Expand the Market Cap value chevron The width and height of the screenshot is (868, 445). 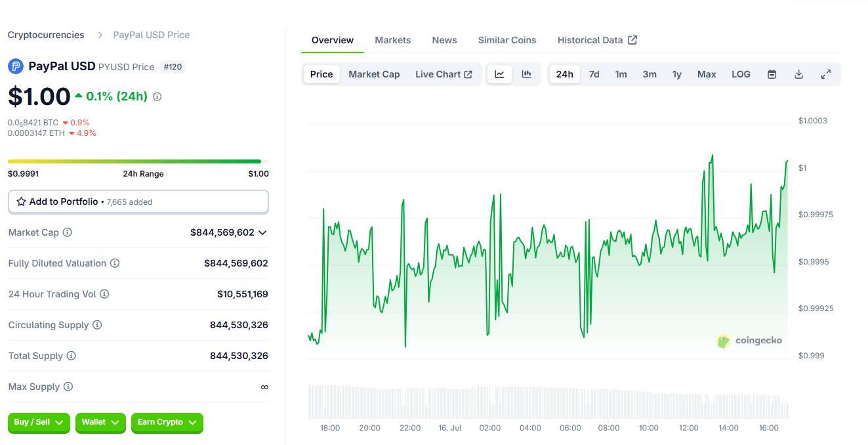click(x=262, y=232)
